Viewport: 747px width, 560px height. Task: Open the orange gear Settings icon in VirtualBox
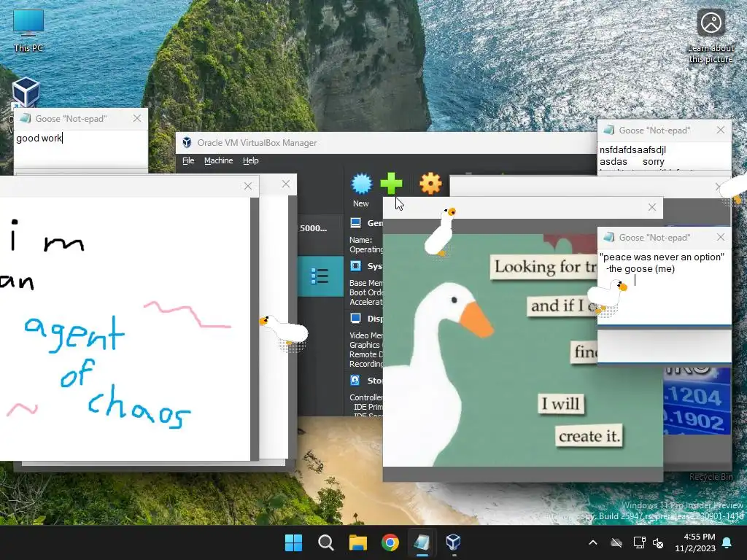(430, 184)
